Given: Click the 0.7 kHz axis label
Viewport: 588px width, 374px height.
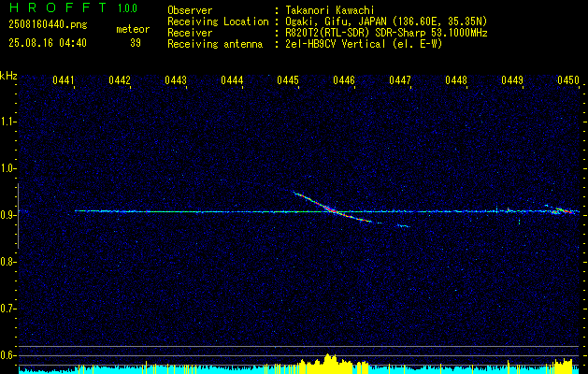Looking at the screenshot, I should pos(7,309).
